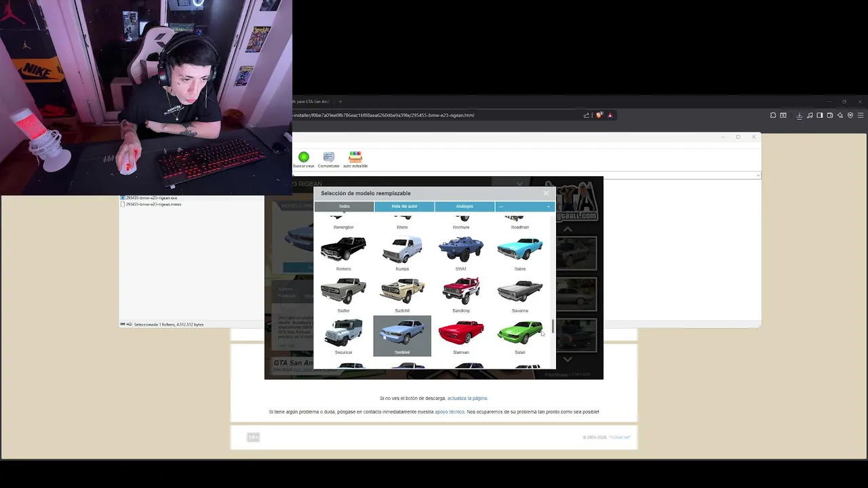Click the 'actualiza la página' link
The image size is (868, 488).
[x=467, y=399]
